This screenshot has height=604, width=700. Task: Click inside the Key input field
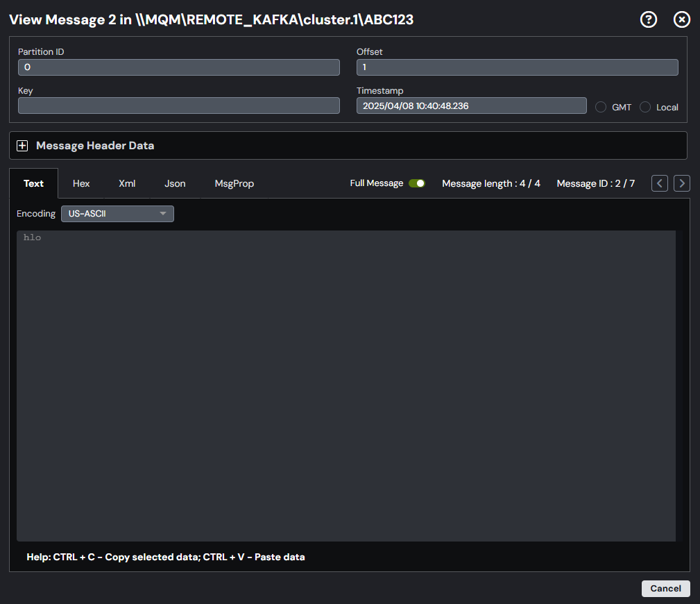click(x=178, y=106)
